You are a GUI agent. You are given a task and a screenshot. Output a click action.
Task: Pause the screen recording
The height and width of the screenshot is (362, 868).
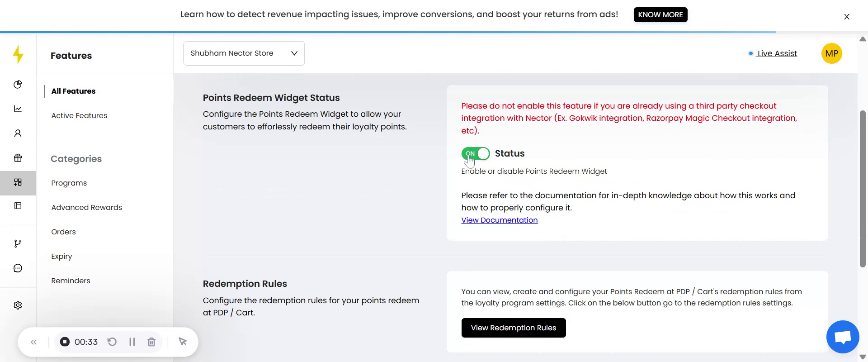(132, 342)
